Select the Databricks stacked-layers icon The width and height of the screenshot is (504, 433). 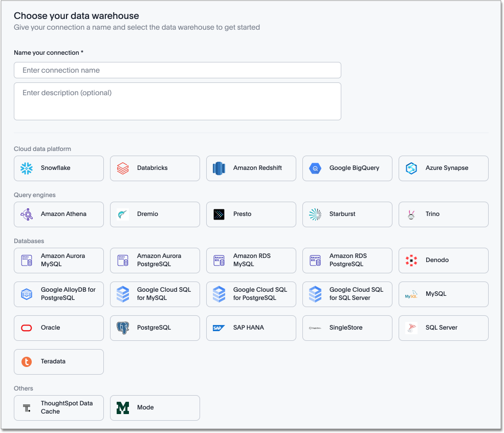point(123,168)
